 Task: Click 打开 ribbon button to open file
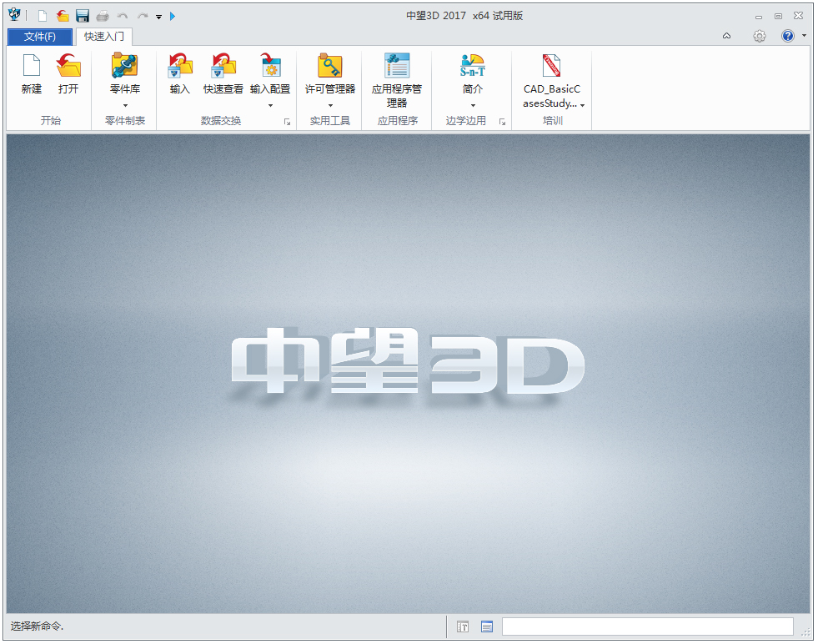click(68, 73)
